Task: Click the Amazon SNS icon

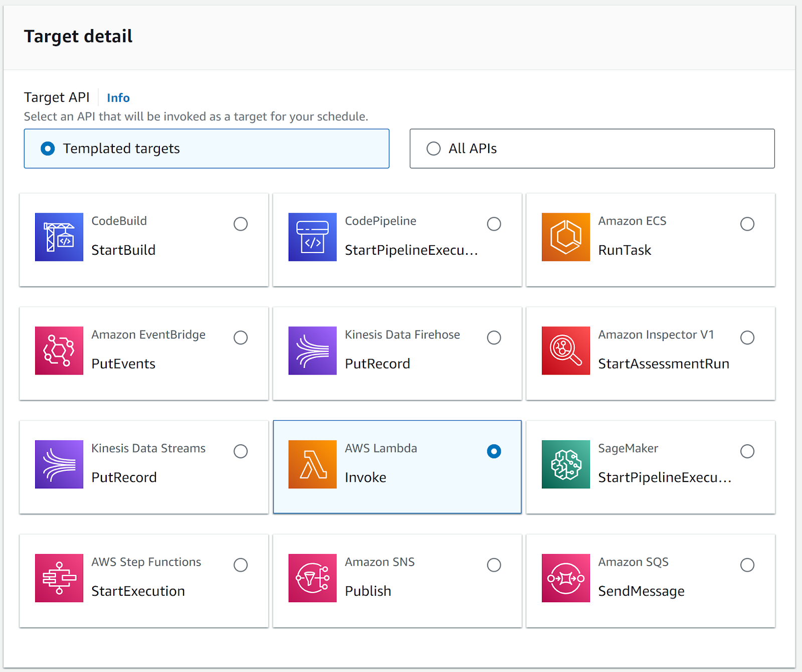Action: click(312, 578)
